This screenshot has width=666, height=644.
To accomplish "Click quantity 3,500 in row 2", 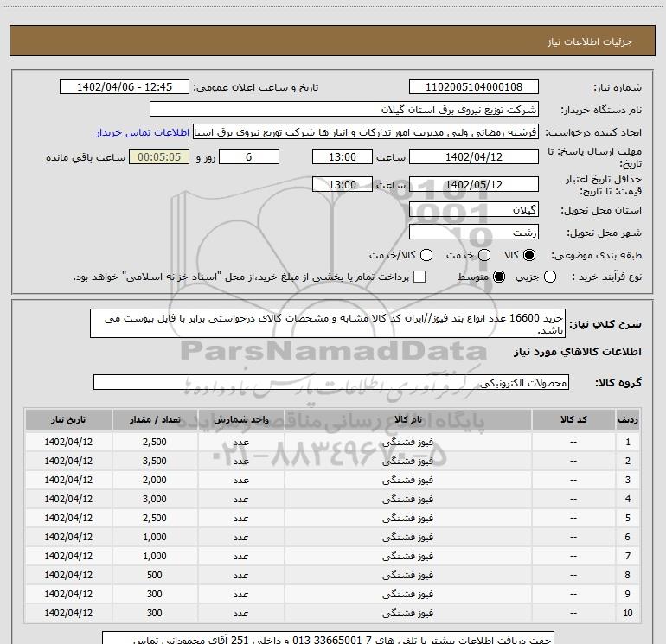I will coord(155,461).
